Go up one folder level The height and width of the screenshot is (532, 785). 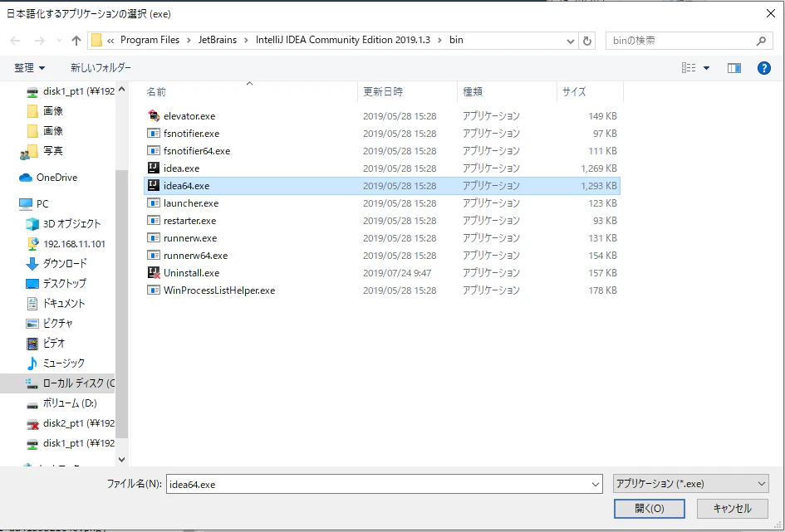click(x=76, y=41)
